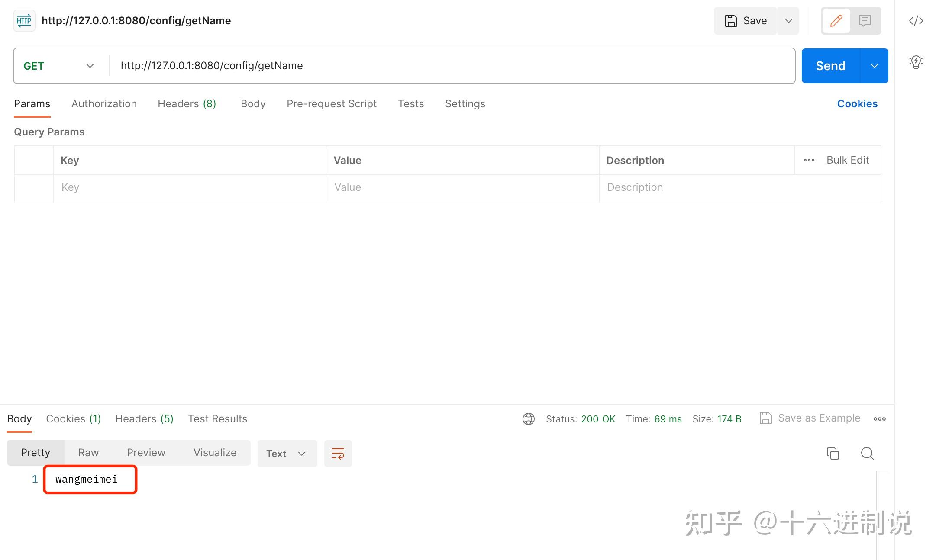Open the Headers (5) response tab
Screen dimensions: 936x560
[144, 418]
